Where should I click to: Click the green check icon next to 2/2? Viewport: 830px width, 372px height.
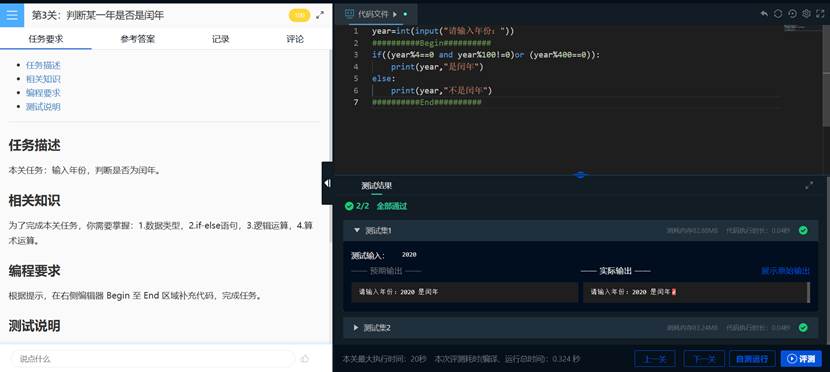[349, 206]
